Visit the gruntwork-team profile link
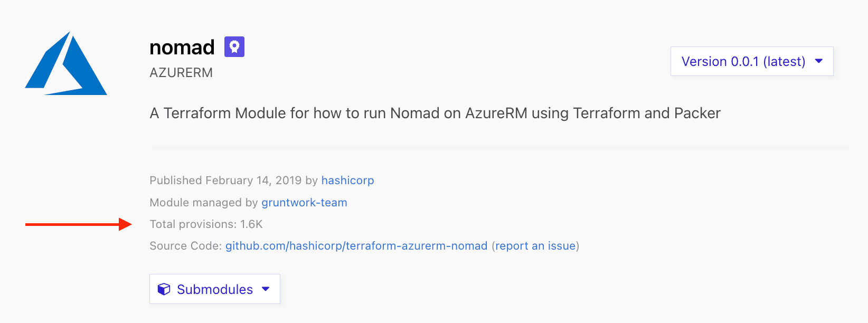Image resolution: width=868 pixels, height=323 pixels. (x=304, y=203)
